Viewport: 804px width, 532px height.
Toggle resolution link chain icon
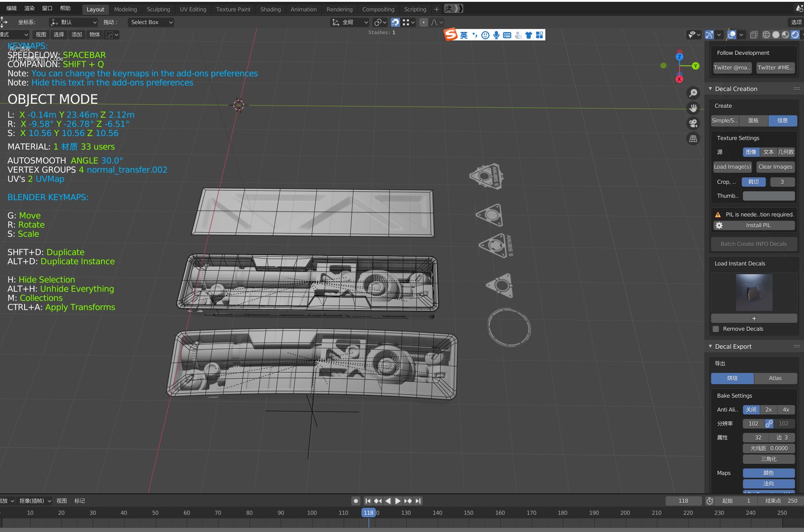(x=769, y=424)
